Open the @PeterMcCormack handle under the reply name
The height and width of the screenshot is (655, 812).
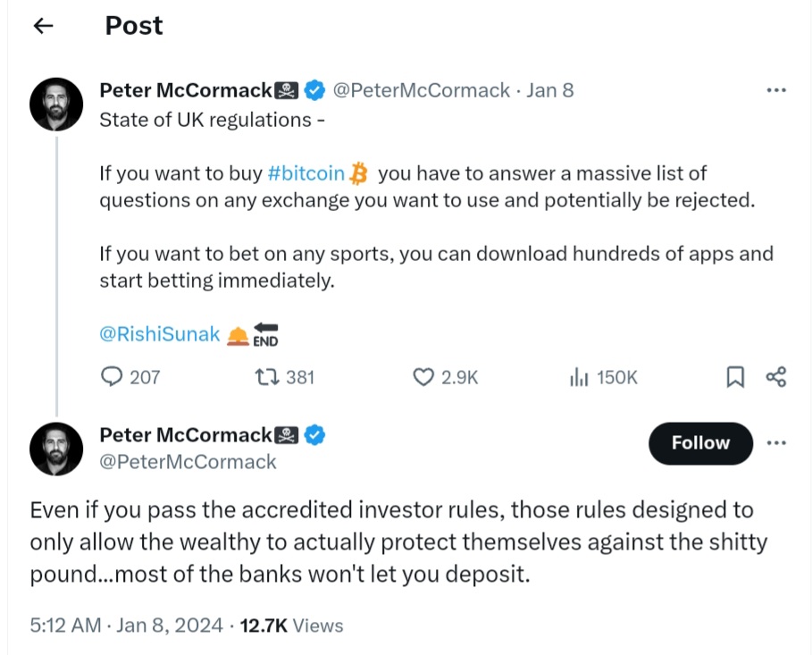pos(188,462)
